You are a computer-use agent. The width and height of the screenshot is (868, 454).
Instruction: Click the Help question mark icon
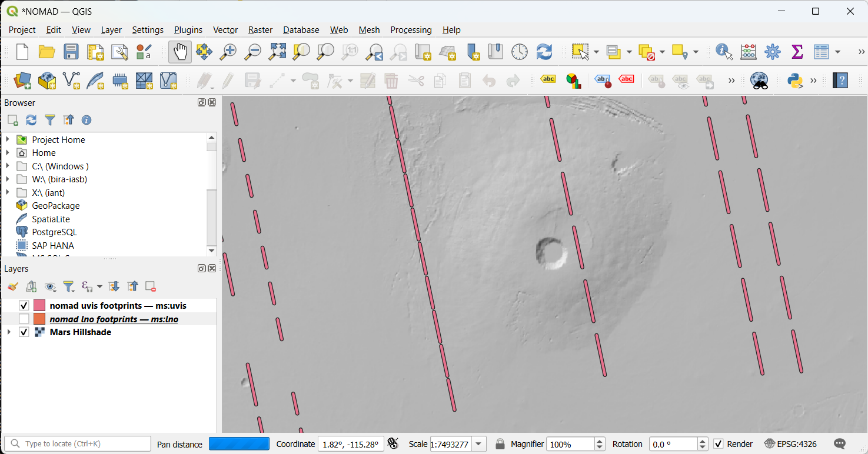[840, 81]
